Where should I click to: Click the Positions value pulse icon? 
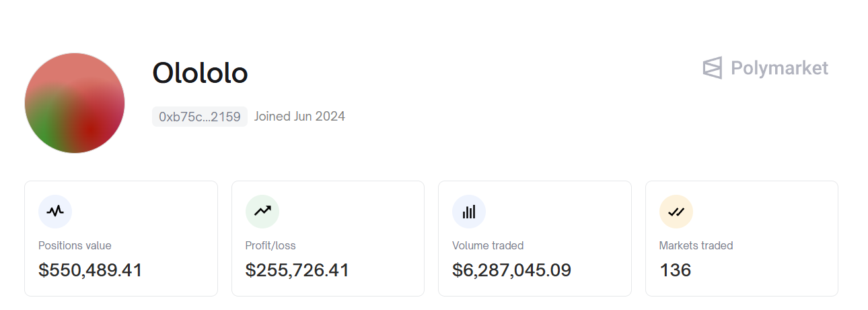[x=55, y=212]
